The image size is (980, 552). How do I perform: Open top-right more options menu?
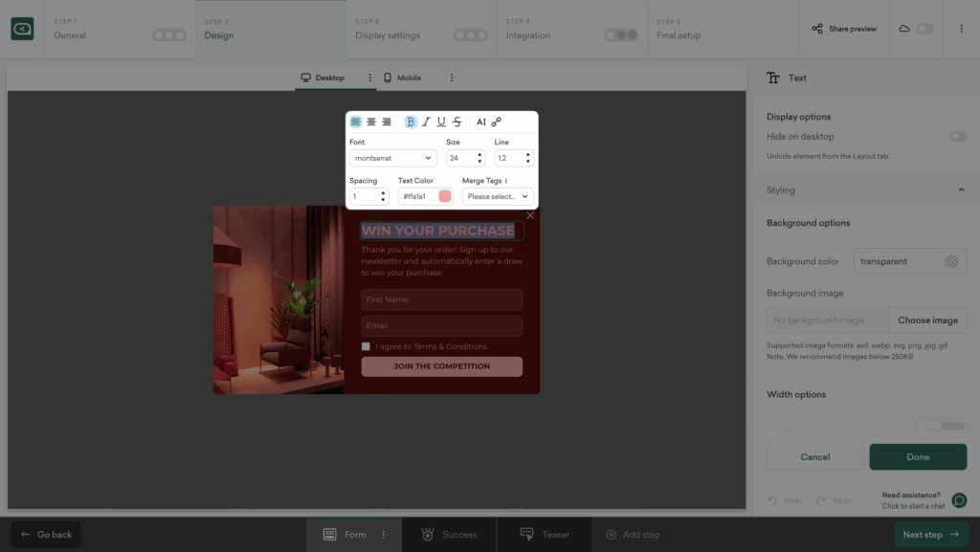click(x=961, y=29)
